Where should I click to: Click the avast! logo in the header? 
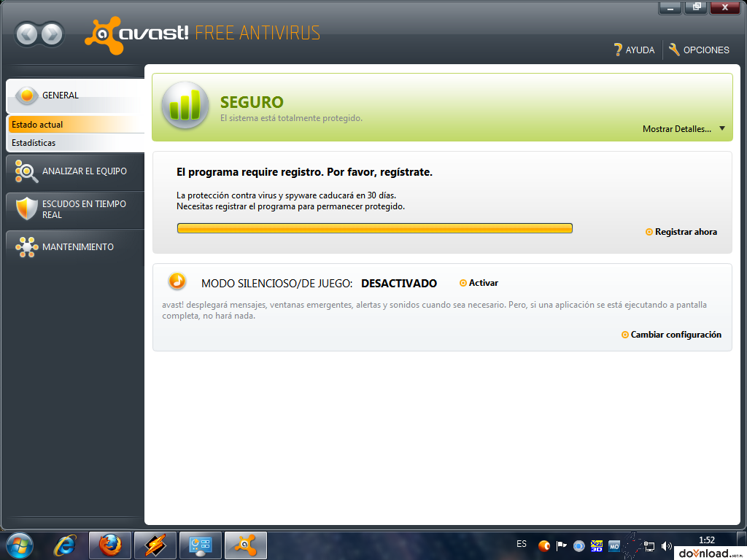(x=136, y=35)
